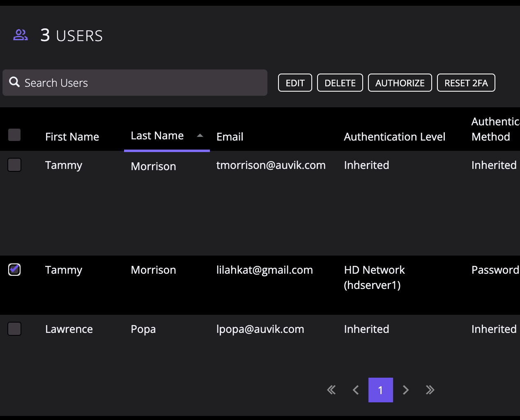The height and width of the screenshot is (420, 520).
Task: Go to last page of users
Action: coord(430,390)
